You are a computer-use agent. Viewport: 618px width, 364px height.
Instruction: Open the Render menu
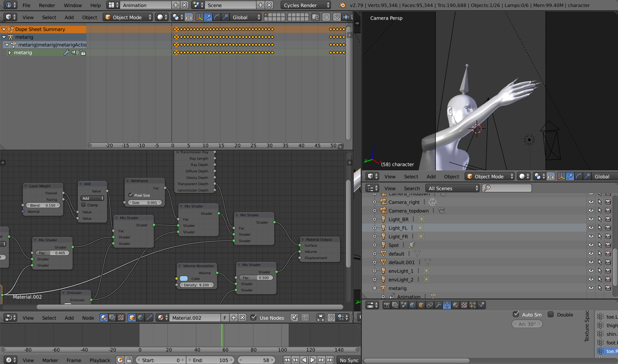coord(47,5)
